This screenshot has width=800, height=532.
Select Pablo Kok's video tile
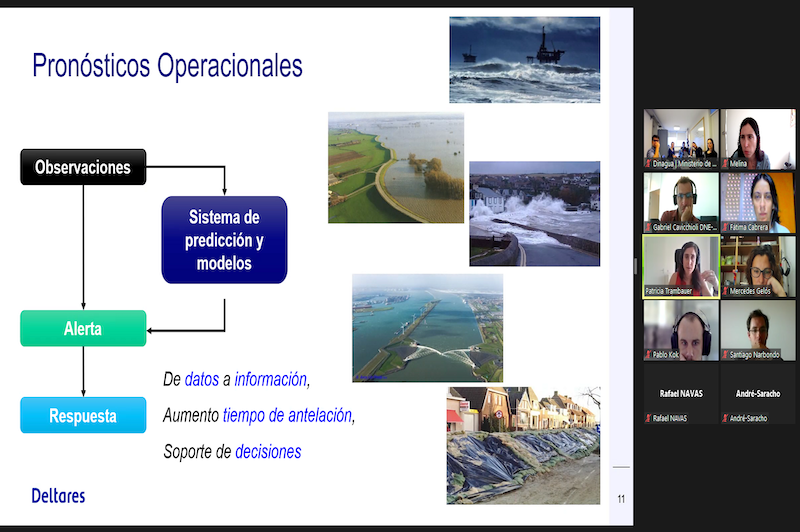click(681, 330)
